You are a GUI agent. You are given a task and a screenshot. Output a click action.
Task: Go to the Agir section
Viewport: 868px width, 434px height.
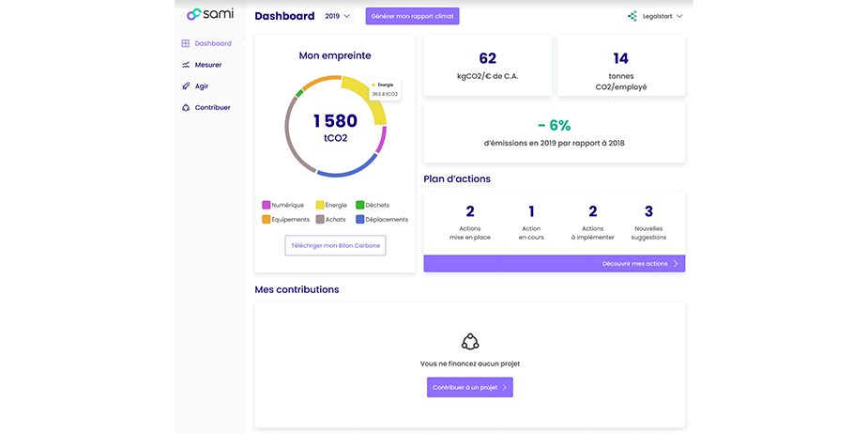coord(201,86)
